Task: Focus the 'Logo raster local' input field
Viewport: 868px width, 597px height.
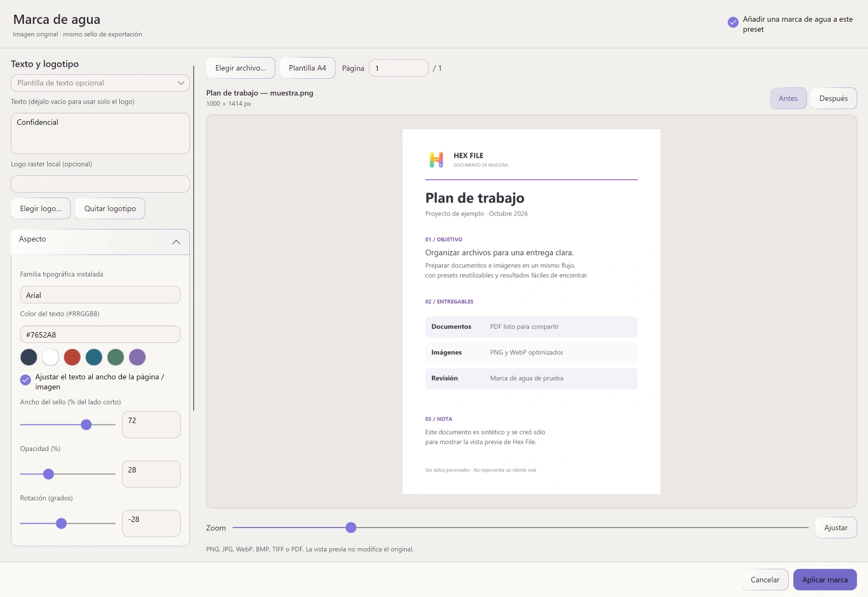Action: pos(100,184)
